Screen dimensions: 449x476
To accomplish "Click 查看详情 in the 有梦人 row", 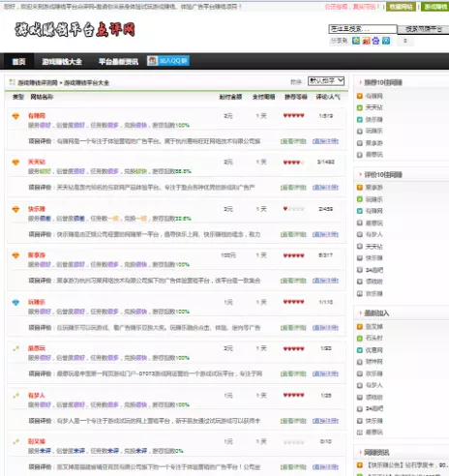I will (293, 421).
